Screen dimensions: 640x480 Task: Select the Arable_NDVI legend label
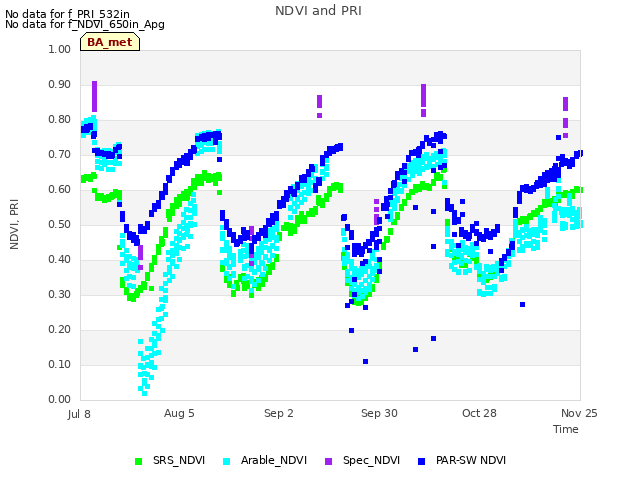tap(273, 460)
